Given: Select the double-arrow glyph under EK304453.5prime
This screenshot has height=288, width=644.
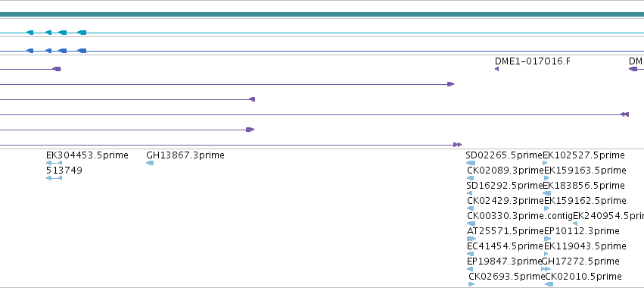Looking at the screenshot, I should 54,163.
